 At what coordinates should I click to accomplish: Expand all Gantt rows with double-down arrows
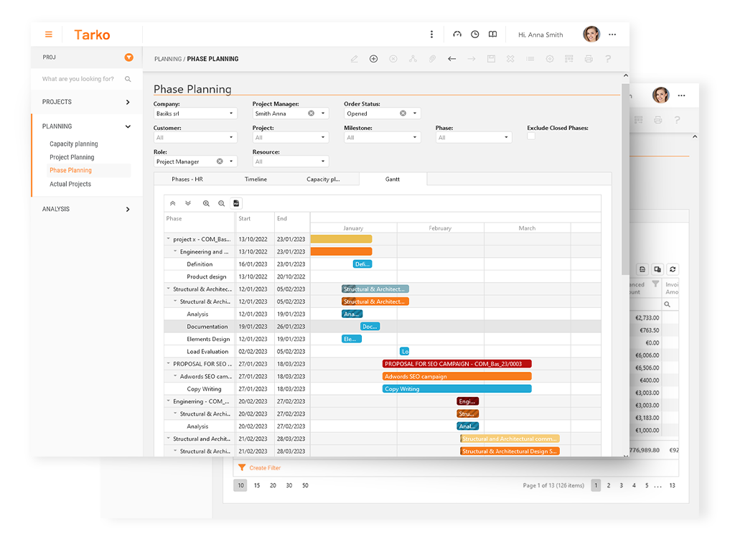point(188,204)
